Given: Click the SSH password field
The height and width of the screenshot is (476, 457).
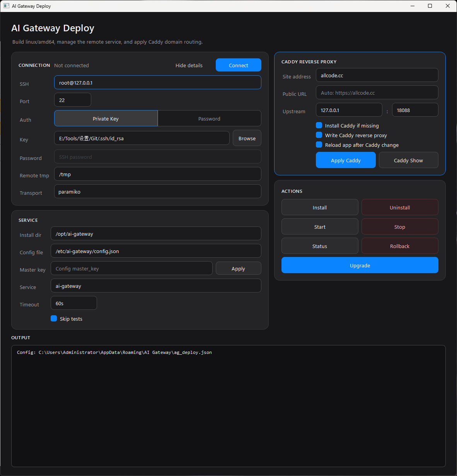Looking at the screenshot, I should (x=158, y=156).
